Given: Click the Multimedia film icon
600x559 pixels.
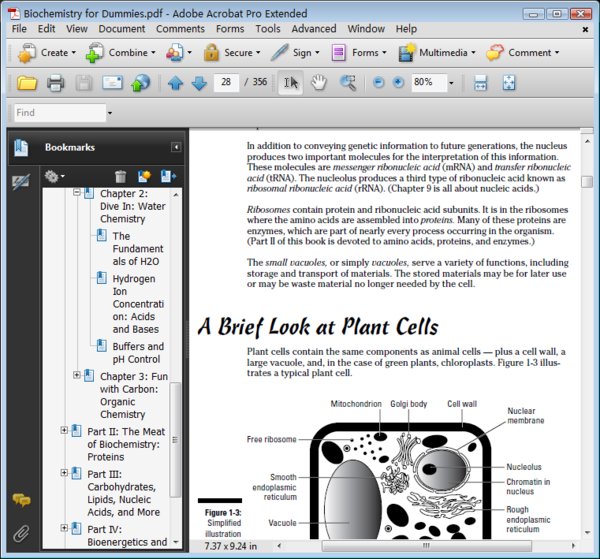Looking at the screenshot, I should tap(407, 53).
